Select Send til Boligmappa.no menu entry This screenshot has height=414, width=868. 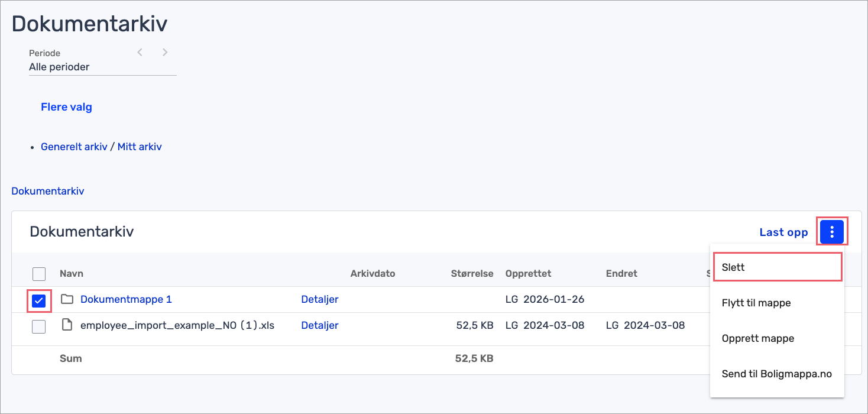coord(777,374)
